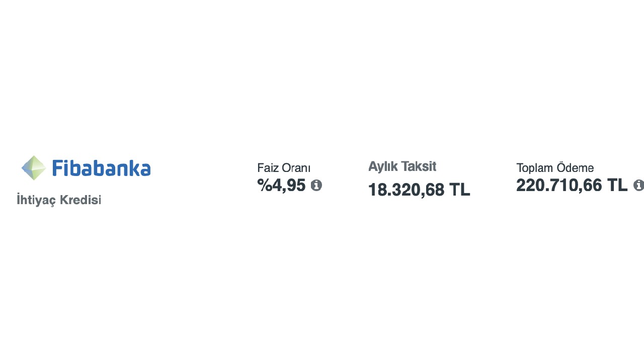Click the Fibabanka wordmark text

pyautogui.click(x=101, y=168)
